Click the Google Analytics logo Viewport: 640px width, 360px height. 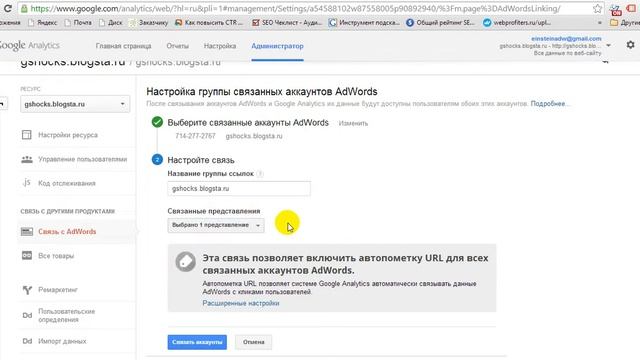[29, 46]
